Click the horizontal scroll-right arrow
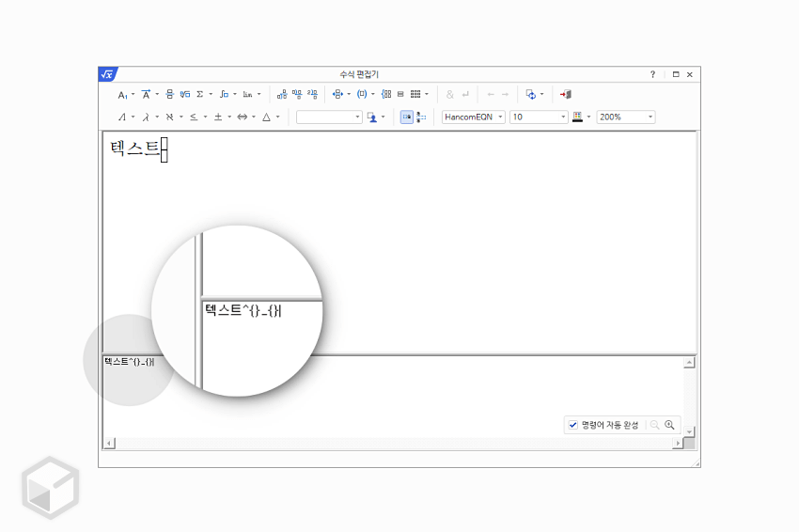The image size is (799, 532). tap(677, 444)
